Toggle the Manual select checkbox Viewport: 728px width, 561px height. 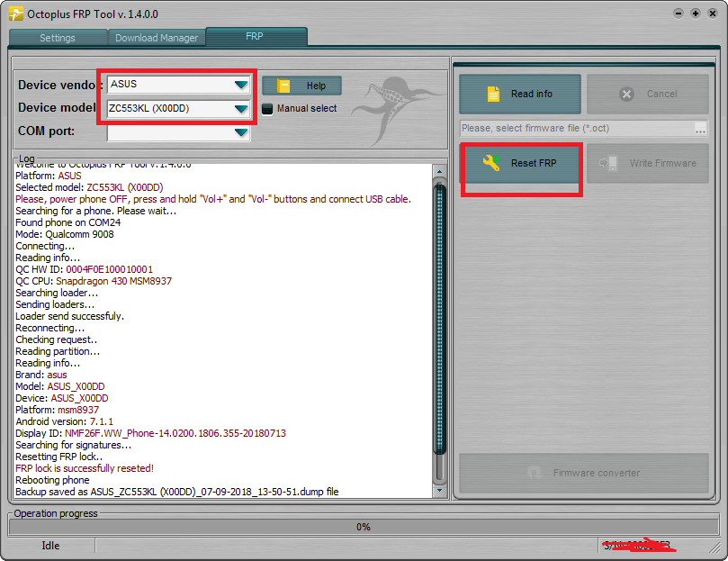[x=267, y=109]
